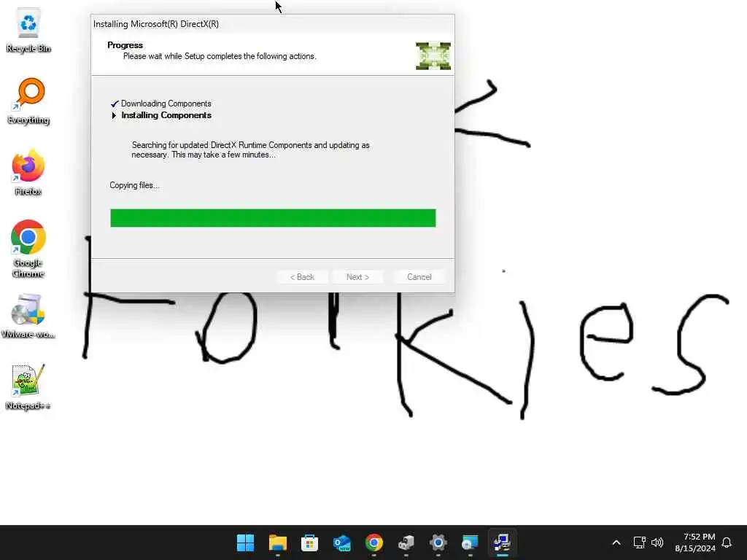Viewport: 747px width, 560px height.
Task: Open the volume control in tray
Action: click(657, 542)
